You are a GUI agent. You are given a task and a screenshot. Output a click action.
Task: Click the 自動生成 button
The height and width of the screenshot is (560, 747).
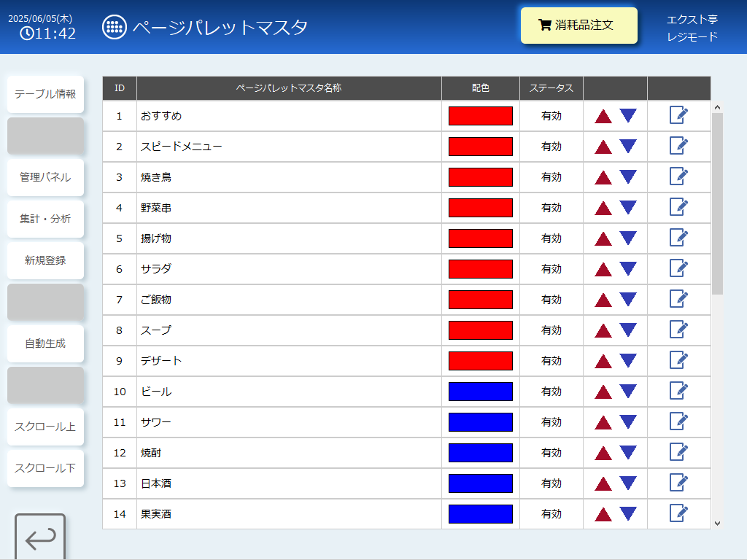tap(45, 343)
